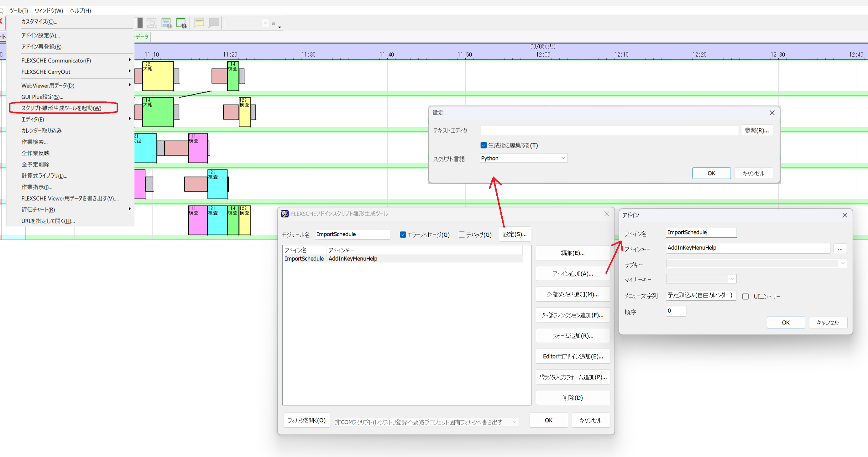Open the スクリプト言語 Python dropdown
This screenshot has height=457, width=868.
[524, 158]
